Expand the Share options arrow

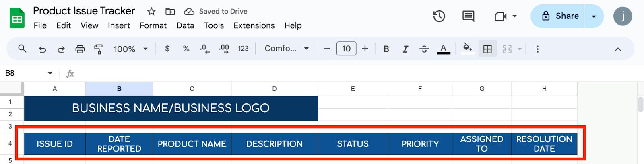[594, 16]
